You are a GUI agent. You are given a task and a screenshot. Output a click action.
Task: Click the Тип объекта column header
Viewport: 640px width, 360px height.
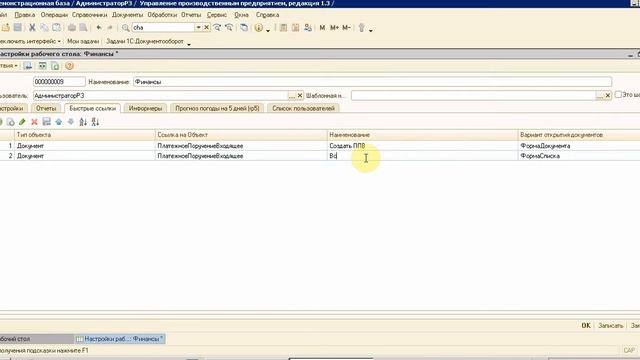point(85,135)
